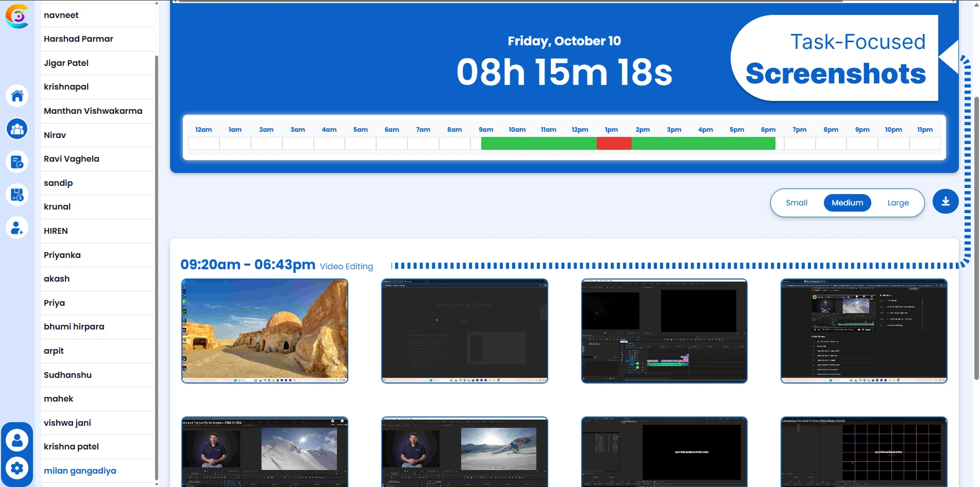Click the red 1pm segment on the timeline
The image size is (980, 487).
pos(614,144)
